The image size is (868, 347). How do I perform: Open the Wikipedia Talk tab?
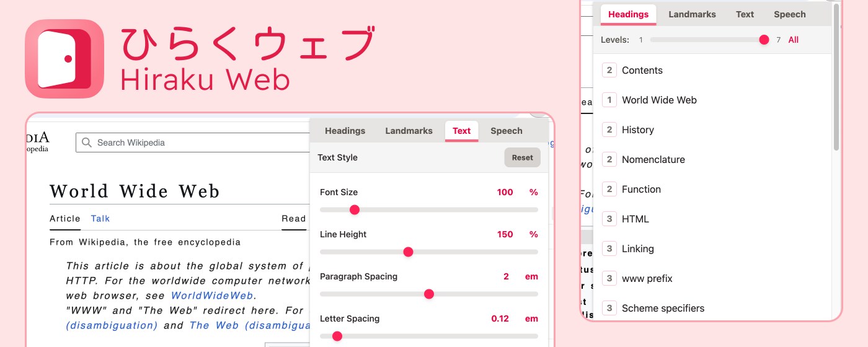[x=100, y=219]
